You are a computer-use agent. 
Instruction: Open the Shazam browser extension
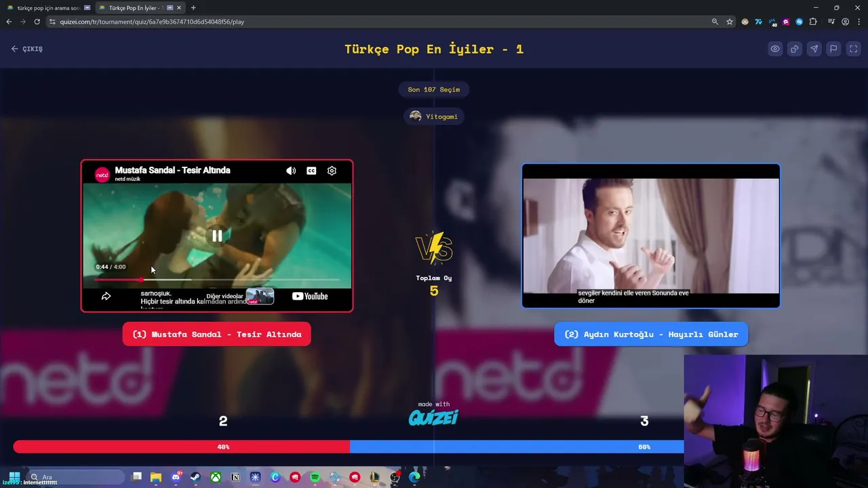click(800, 22)
